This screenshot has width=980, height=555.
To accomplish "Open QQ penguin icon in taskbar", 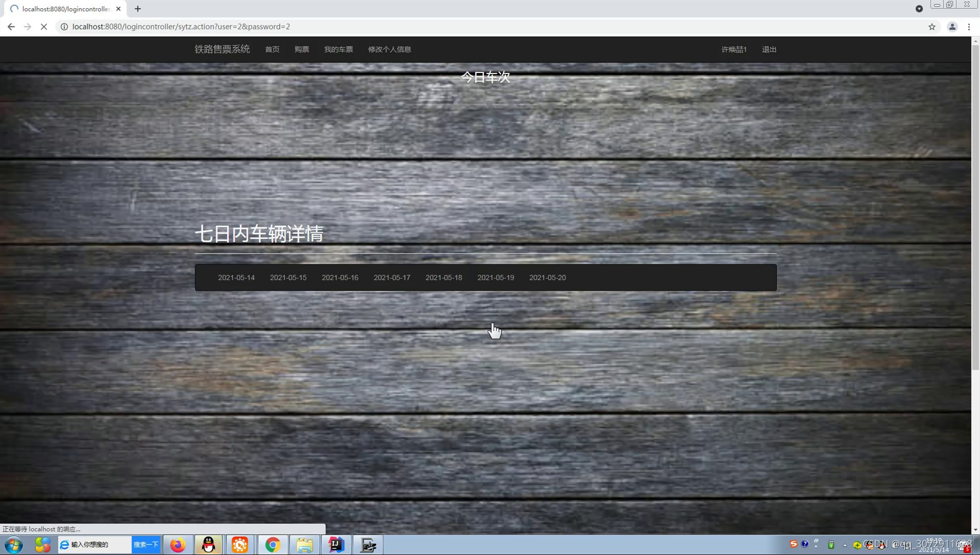I will (x=209, y=545).
